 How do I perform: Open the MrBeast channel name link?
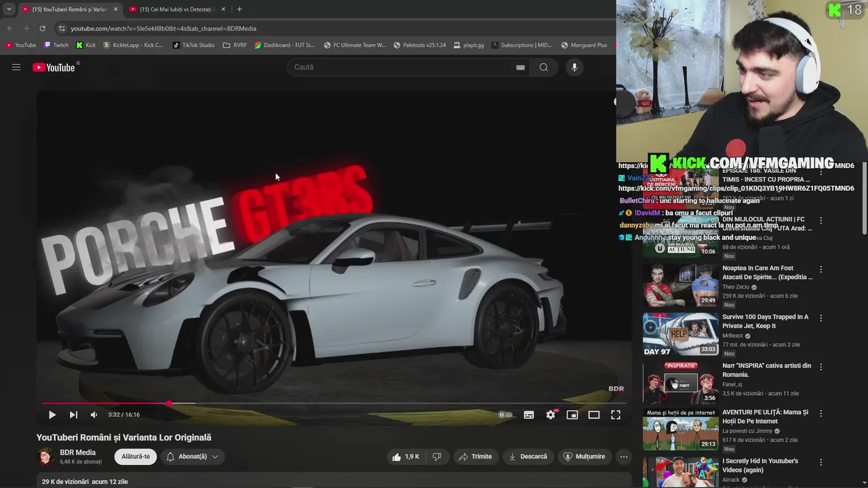click(x=732, y=336)
